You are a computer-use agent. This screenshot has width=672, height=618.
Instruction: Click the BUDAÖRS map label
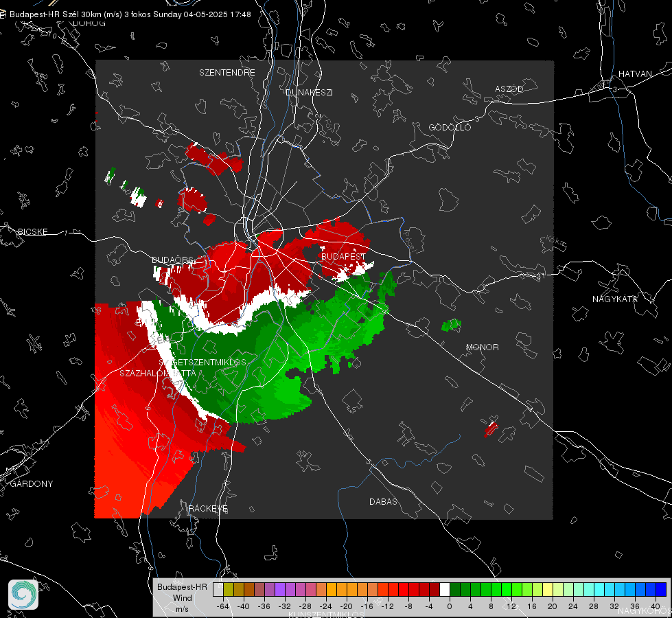[x=173, y=260]
